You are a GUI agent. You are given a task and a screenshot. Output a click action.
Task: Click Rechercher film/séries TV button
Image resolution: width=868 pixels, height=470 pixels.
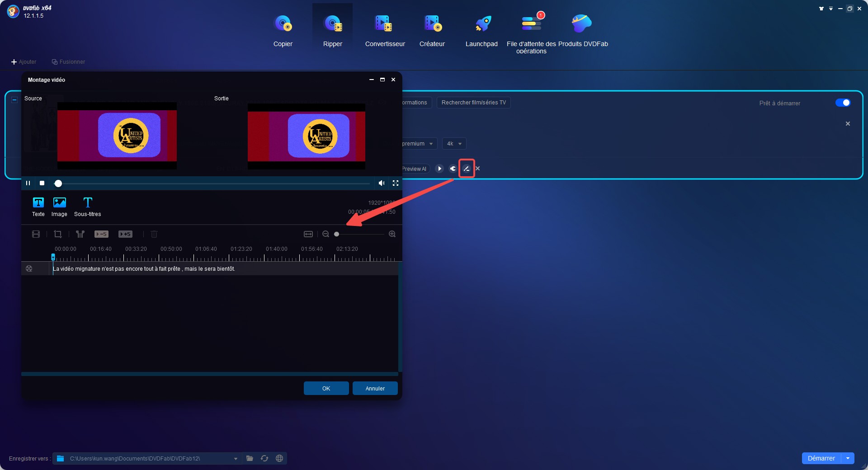click(x=474, y=103)
